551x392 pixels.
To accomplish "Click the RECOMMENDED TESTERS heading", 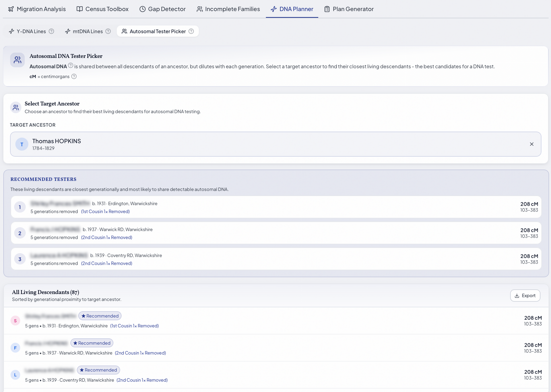I will [43, 179].
